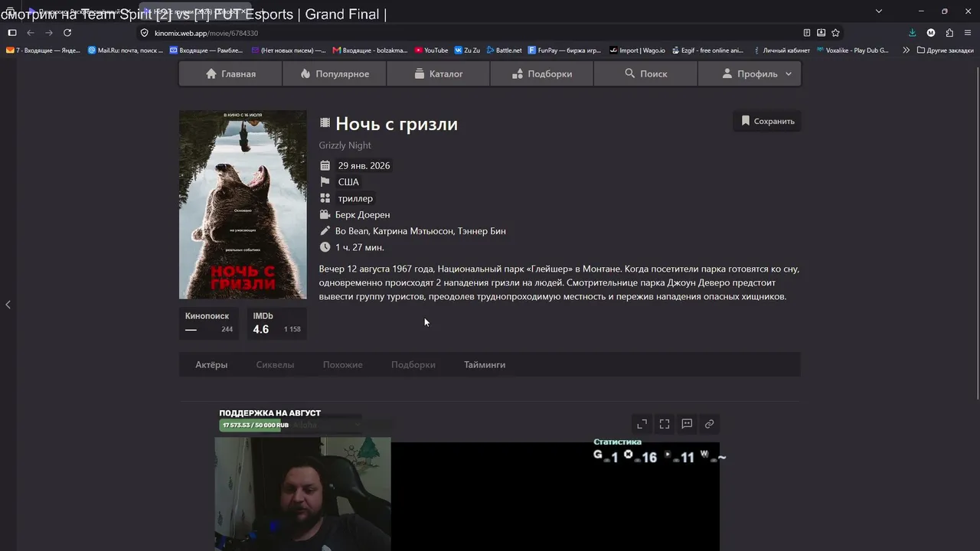Open the Другие закладки folder

coord(946,51)
